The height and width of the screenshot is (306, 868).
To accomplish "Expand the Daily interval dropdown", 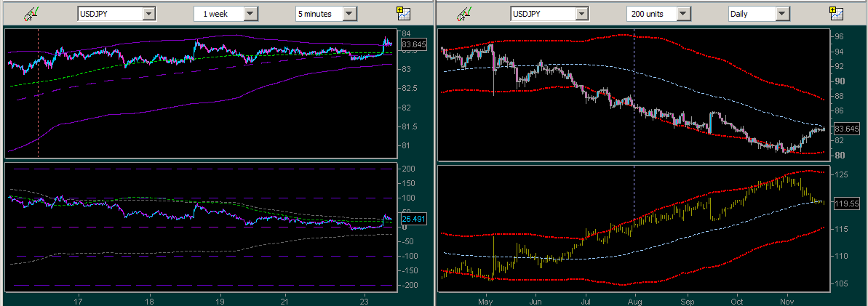I will pyautogui.click(x=782, y=14).
